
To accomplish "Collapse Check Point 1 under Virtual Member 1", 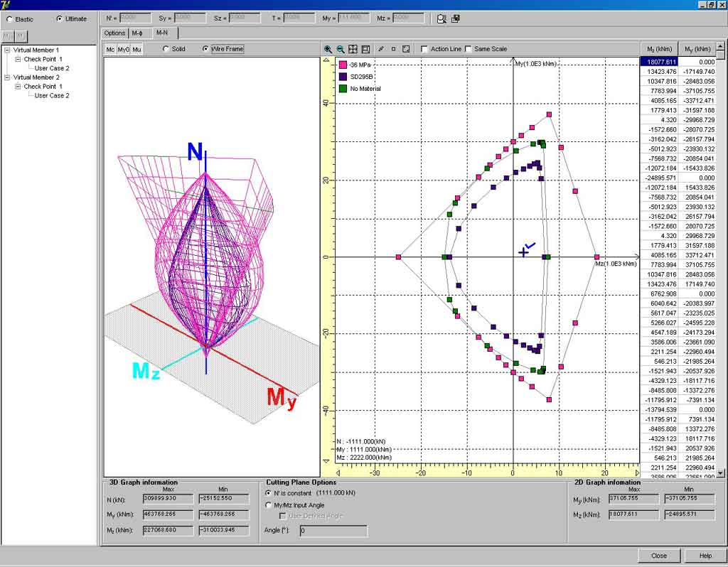I will pos(18,60).
